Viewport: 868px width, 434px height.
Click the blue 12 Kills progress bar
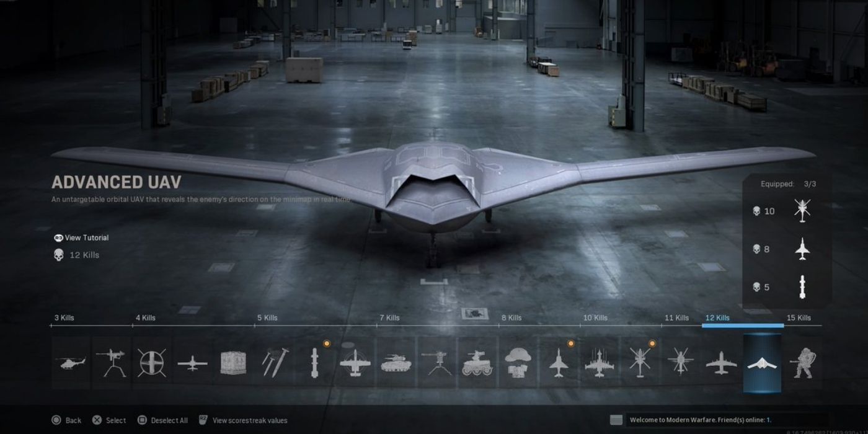[743, 325]
